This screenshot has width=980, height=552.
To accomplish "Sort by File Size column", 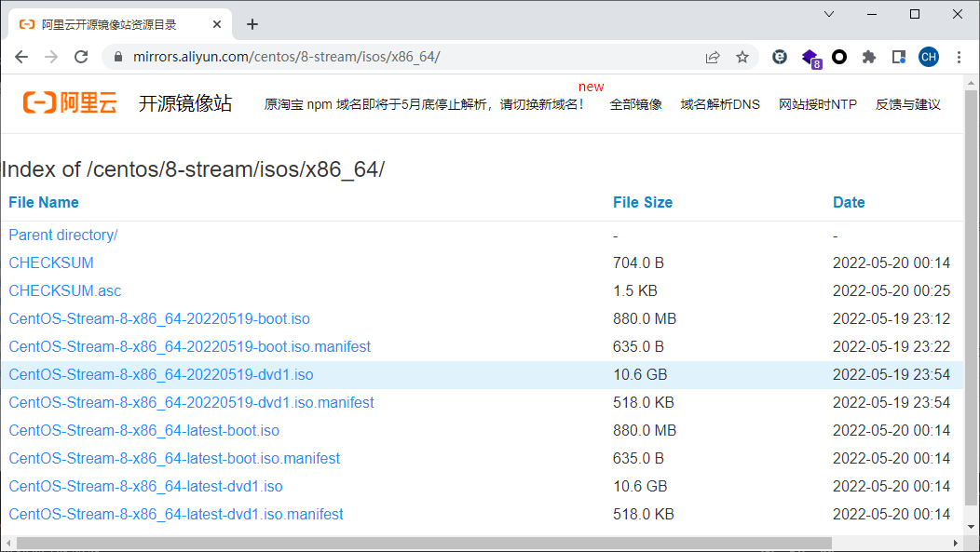I will point(643,202).
